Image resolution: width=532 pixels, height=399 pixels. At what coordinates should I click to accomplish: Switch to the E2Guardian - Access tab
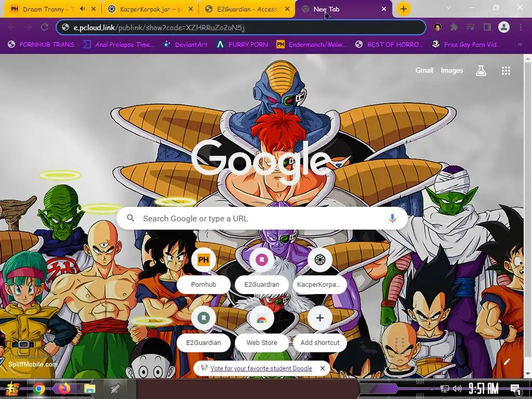coord(246,9)
